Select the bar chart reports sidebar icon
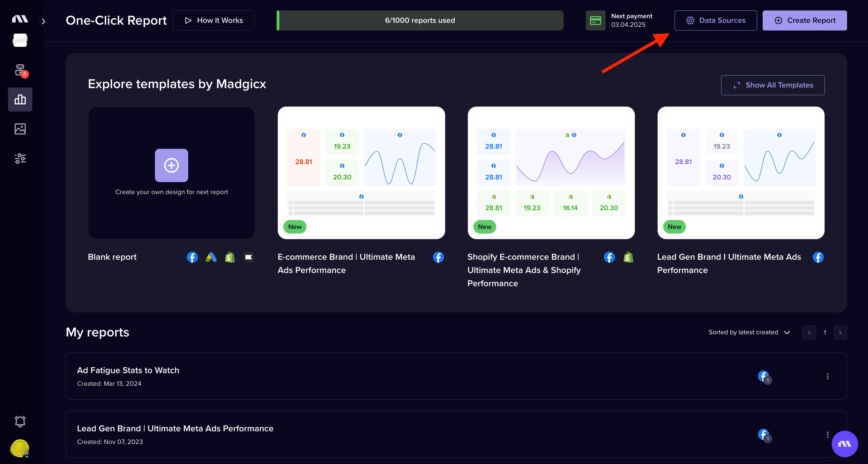Image resolution: width=868 pixels, height=464 pixels. point(20,100)
